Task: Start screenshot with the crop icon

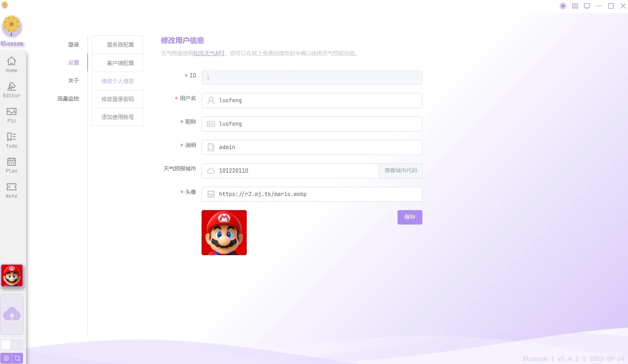Action: pos(17,358)
